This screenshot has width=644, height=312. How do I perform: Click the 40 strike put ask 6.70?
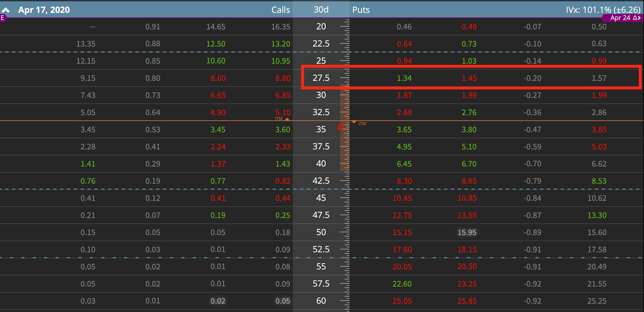coord(469,164)
